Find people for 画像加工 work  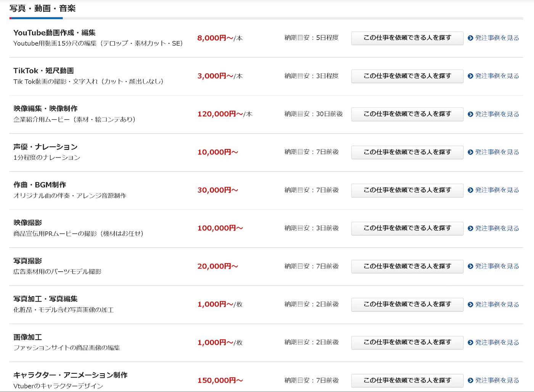tap(407, 342)
